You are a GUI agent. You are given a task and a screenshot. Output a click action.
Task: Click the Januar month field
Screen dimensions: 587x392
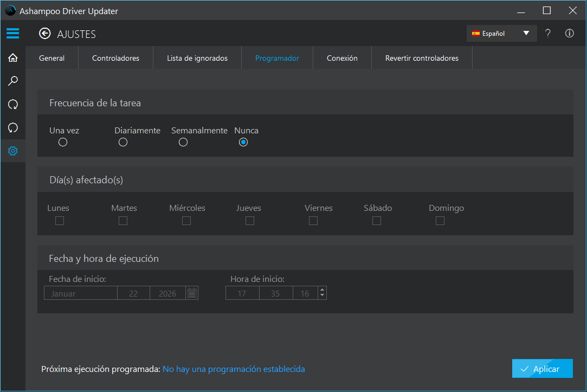click(x=80, y=293)
